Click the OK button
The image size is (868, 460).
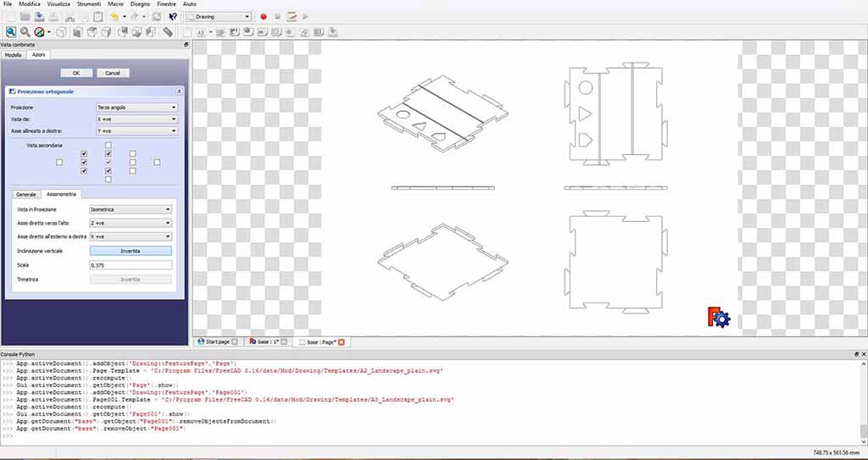coord(76,73)
